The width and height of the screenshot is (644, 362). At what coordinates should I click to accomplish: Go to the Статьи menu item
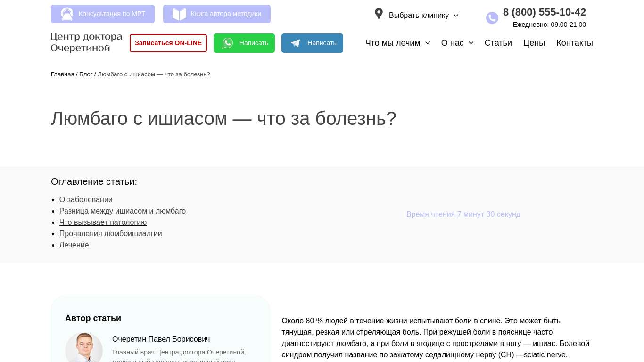498,43
